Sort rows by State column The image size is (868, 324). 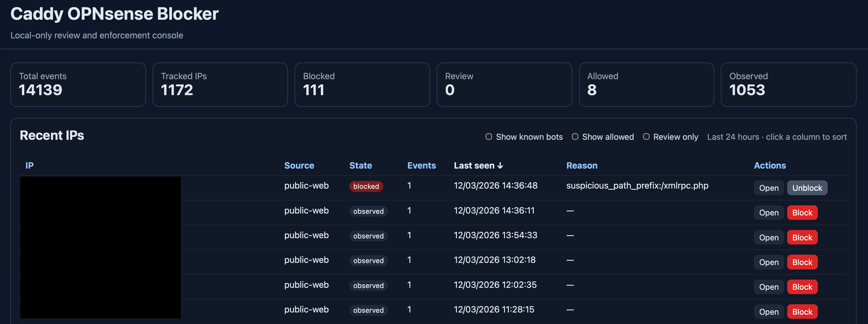coord(360,166)
